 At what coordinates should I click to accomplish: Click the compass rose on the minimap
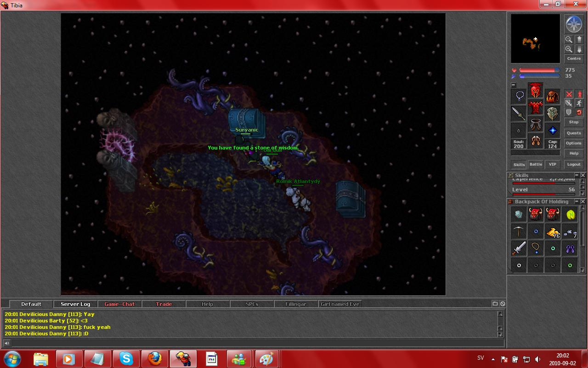[574, 24]
